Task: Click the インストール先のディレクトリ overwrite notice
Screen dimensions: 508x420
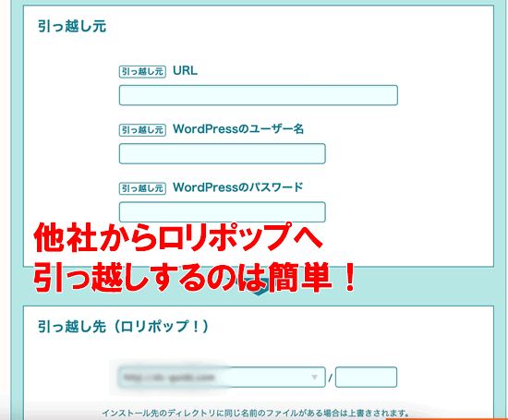Action: pyautogui.click(x=256, y=414)
